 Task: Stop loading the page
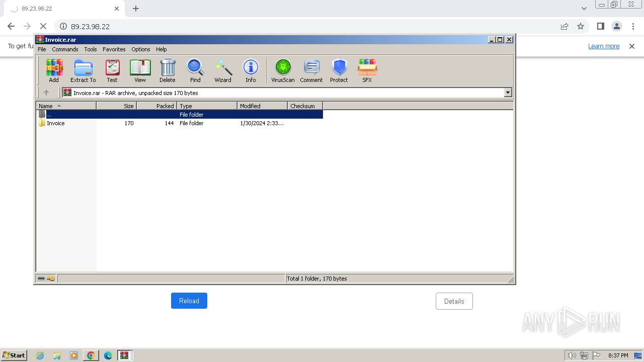click(x=43, y=26)
